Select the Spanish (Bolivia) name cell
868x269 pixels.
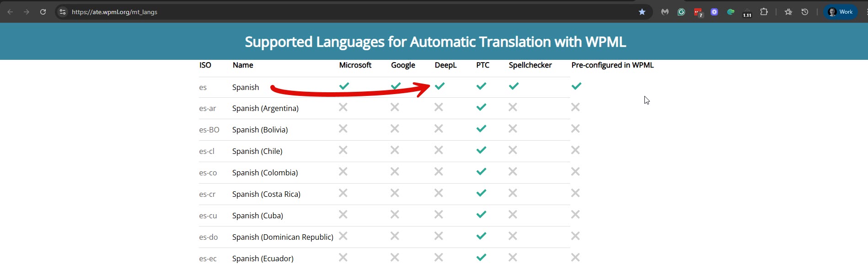pyautogui.click(x=260, y=130)
